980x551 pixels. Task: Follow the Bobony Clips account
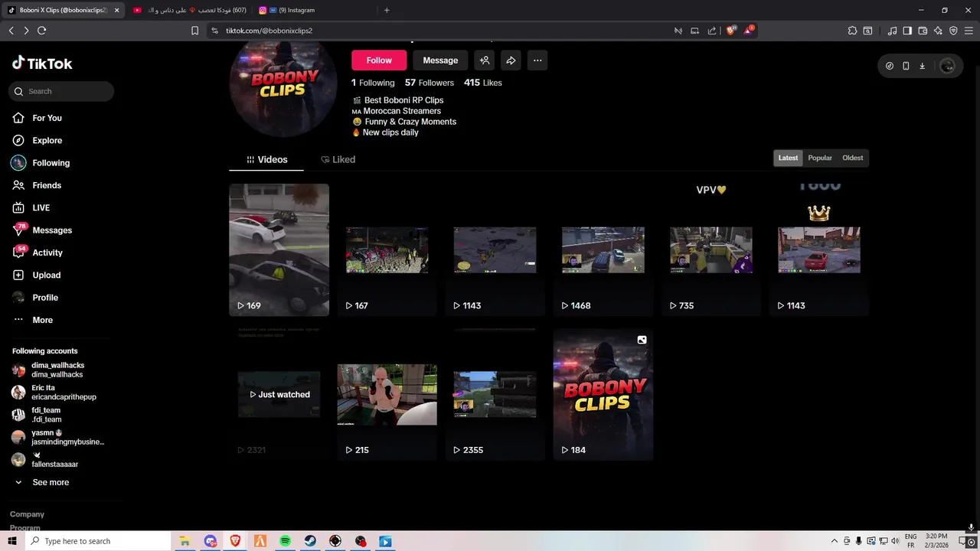[x=379, y=60]
